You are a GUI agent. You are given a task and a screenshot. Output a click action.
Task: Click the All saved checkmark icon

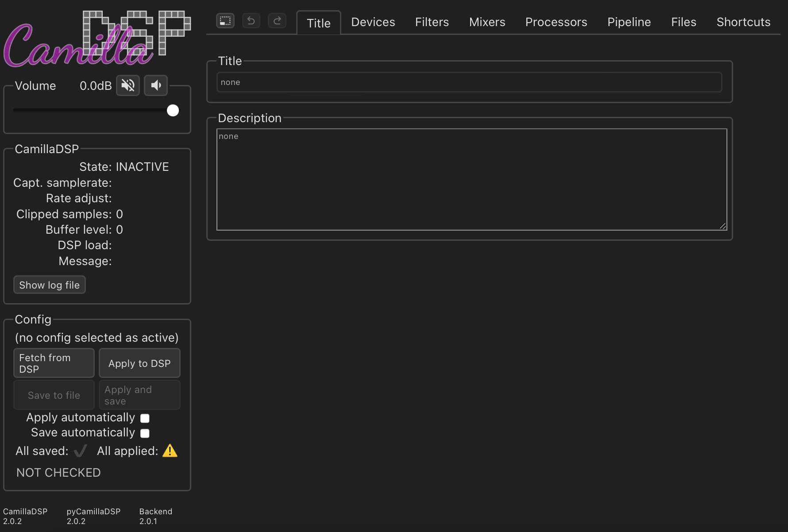(81, 451)
